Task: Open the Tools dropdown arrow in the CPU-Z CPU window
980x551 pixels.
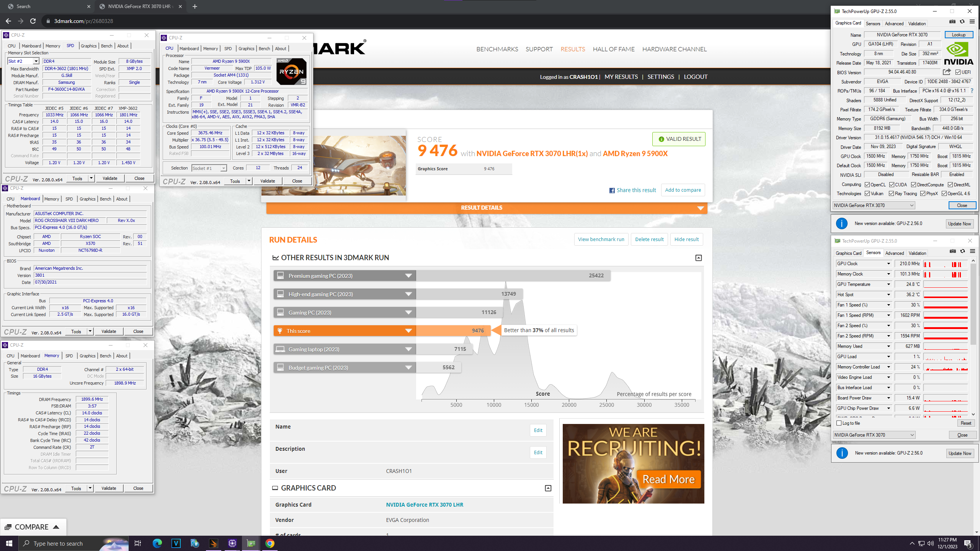Action: click(249, 181)
